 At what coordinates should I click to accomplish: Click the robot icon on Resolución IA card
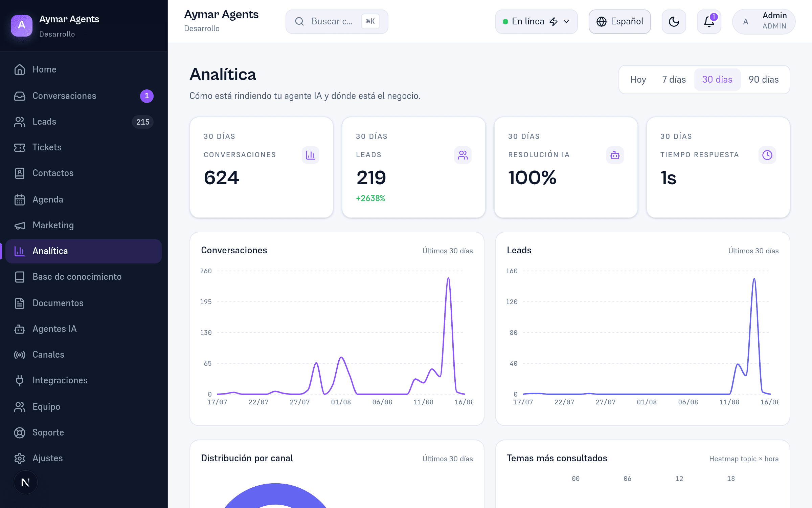pyautogui.click(x=615, y=155)
